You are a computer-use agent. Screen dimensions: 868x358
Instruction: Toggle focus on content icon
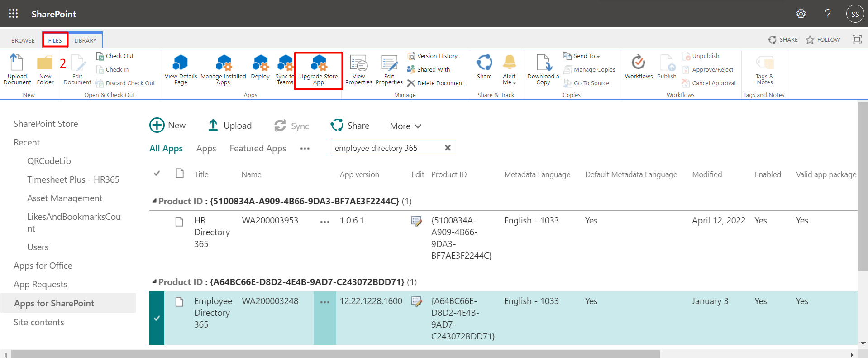[x=857, y=39]
